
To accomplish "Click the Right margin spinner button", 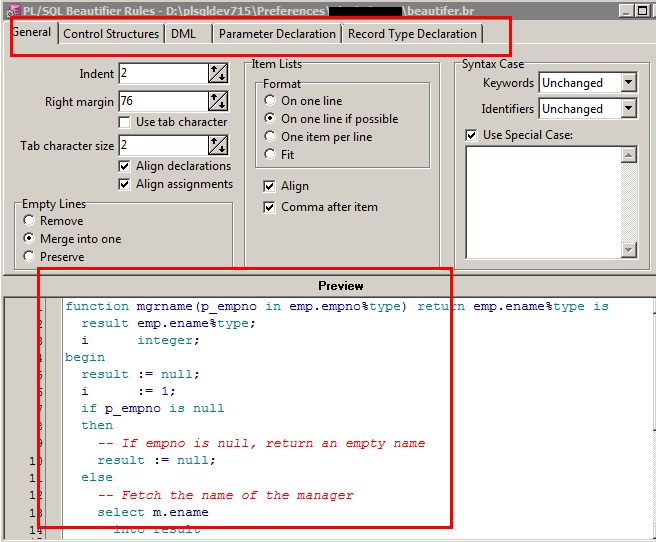I will [218, 101].
